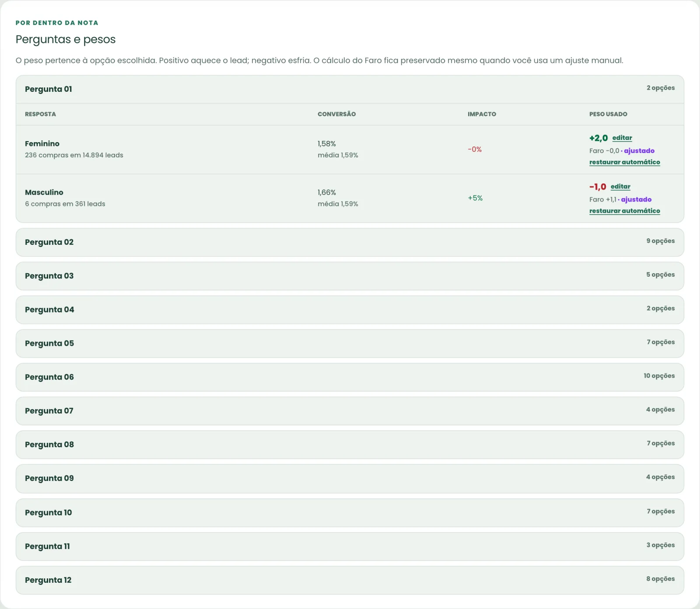Image resolution: width=700 pixels, height=609 pixels.
Task: Click the +5% impact value
Action: pos(475,198)
